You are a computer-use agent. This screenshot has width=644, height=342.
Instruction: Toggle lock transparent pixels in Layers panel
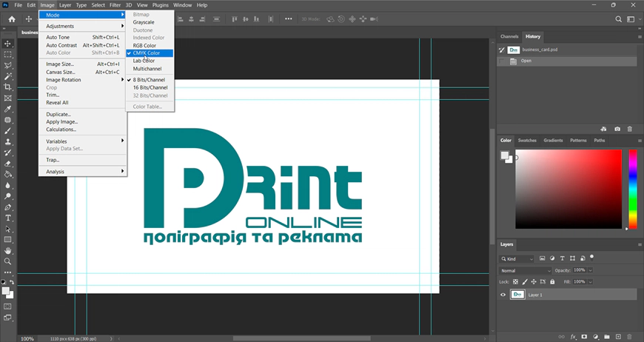(x=515, y=281)
